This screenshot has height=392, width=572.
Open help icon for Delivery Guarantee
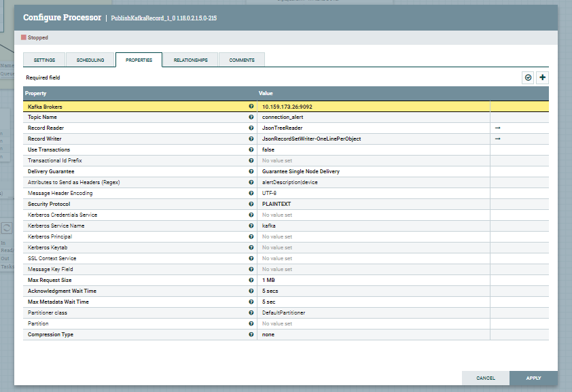coord(251,171)
